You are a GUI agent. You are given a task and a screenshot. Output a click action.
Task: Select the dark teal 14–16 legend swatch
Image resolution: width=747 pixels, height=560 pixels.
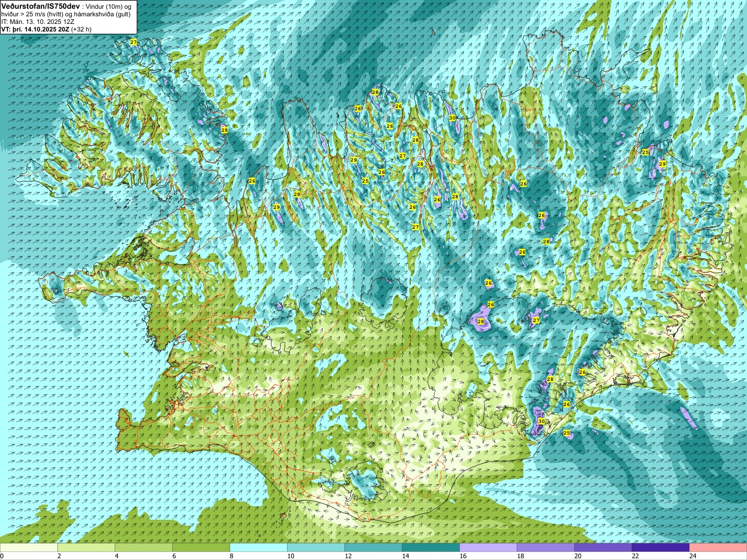click(x=431, y=548)
